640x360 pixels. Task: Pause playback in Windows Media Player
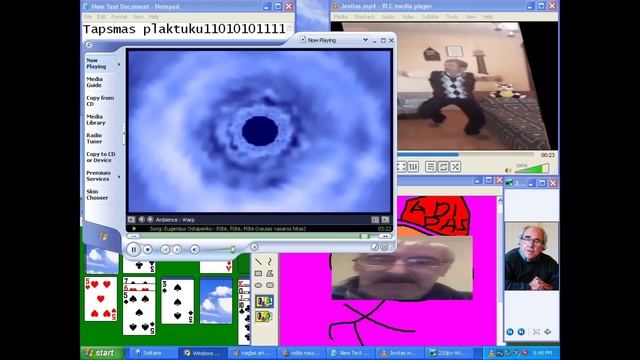pyautogui.click(x=133, y=249)
